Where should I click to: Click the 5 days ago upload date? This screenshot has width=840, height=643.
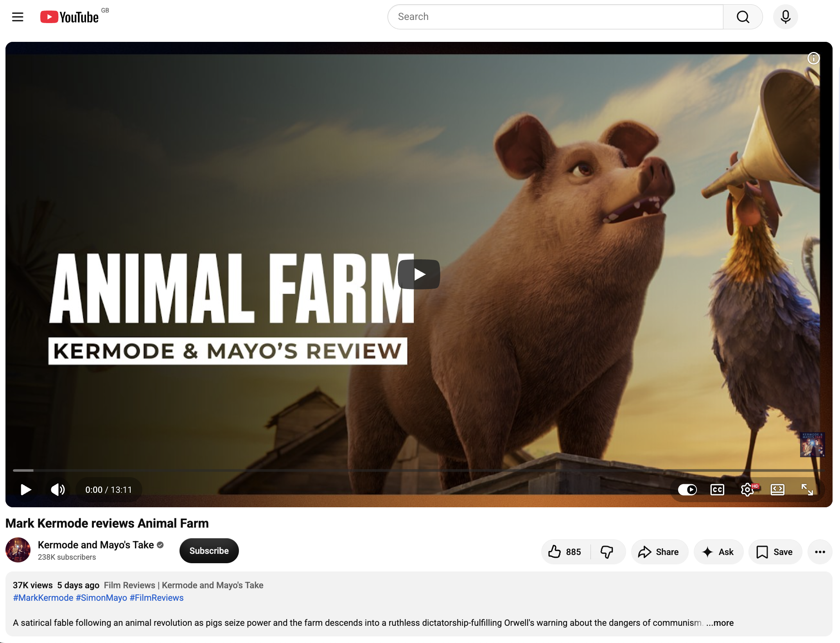pos(78,585)
